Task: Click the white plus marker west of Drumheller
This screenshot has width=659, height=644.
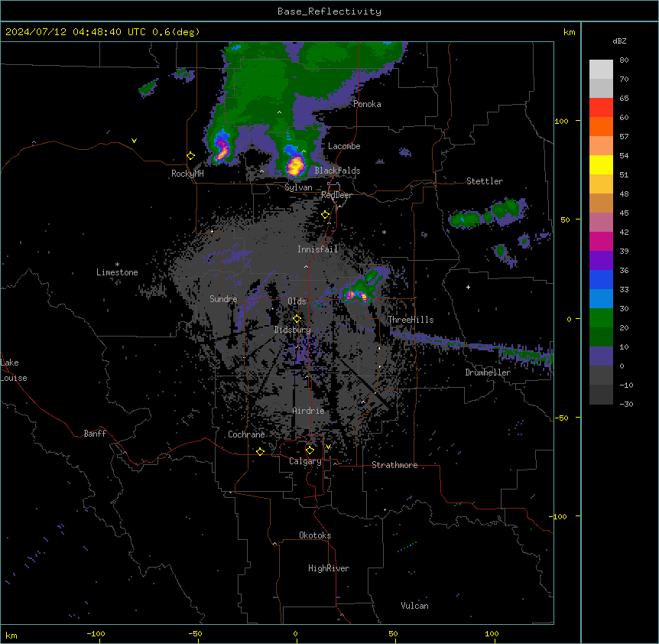Action: [x=468, y=287]
